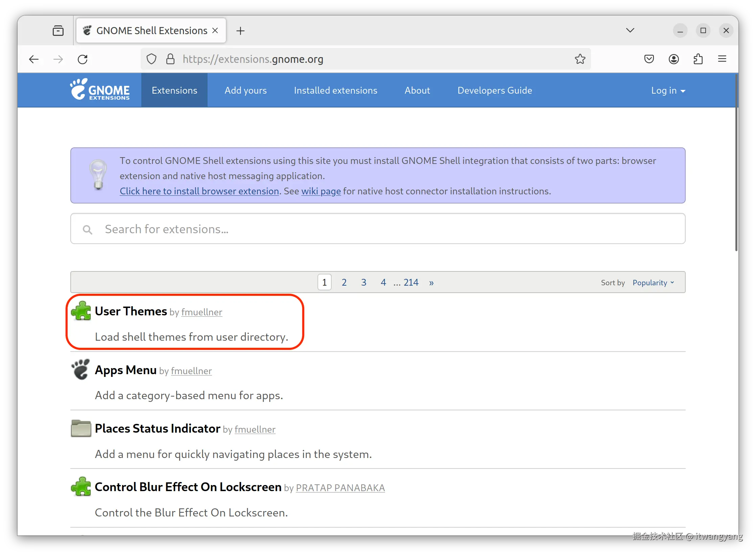This screenshot has height=555, width=756.
Task: Open the Firefox hamburger menu
Action: coord(722,59)
